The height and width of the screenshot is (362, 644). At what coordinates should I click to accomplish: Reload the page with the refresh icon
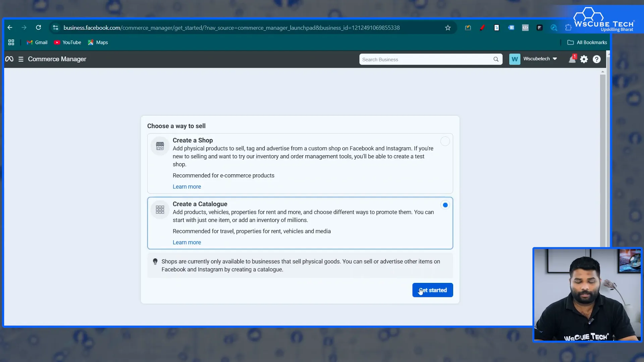[x=38, y=27]
